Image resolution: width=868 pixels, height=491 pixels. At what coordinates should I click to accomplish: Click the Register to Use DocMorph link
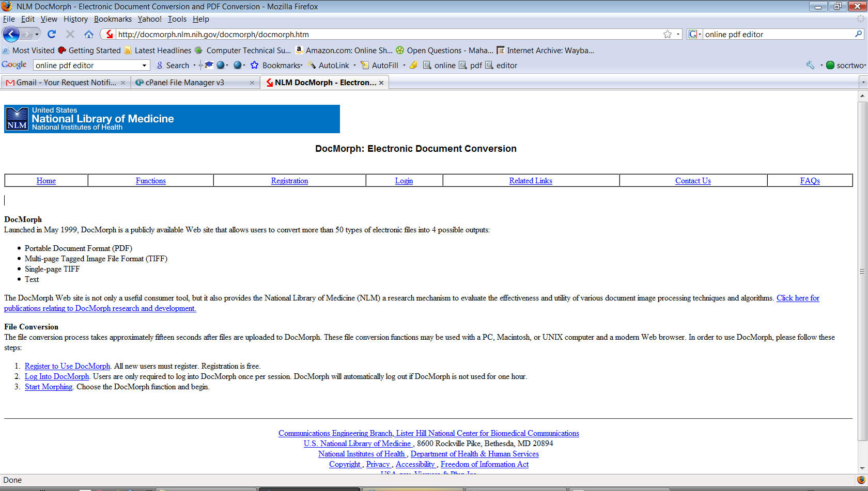[67, 366]
